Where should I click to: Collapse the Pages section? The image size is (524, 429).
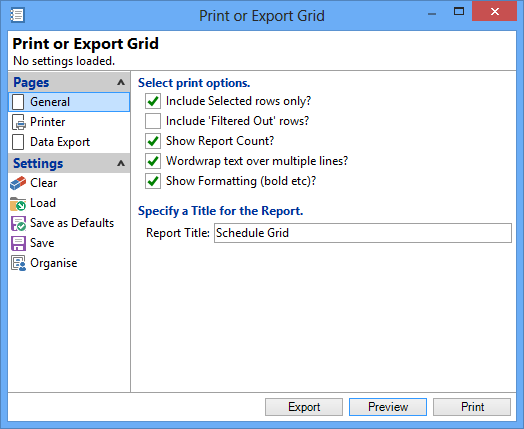click(x=121, y=82)
